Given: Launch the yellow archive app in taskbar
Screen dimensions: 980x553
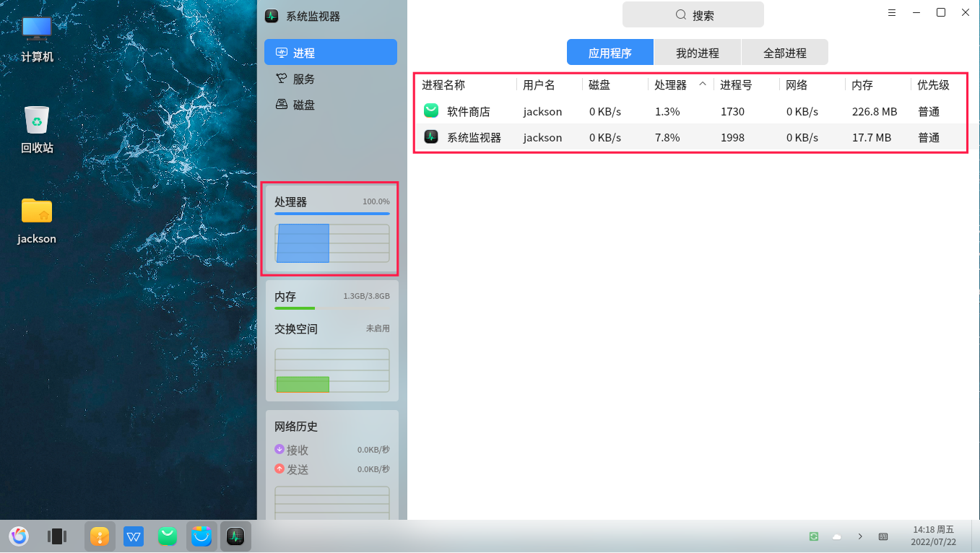Looking at the screenshot, I should [x=100, y=536].
